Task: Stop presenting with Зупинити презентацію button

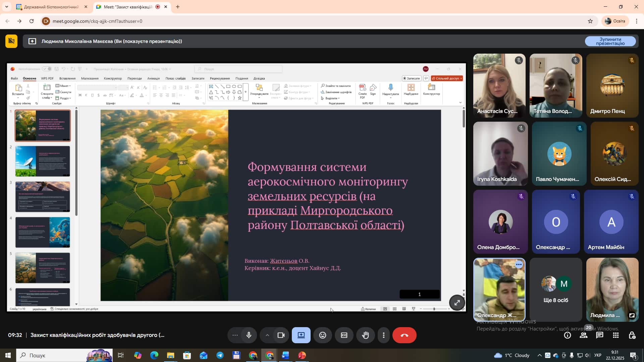Action: [610, 41]
